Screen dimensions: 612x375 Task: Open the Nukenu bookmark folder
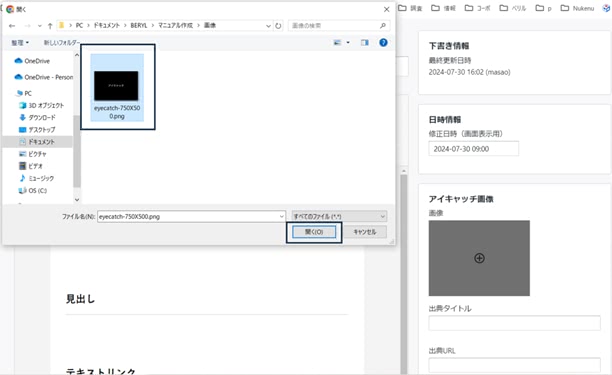(577, 8)
